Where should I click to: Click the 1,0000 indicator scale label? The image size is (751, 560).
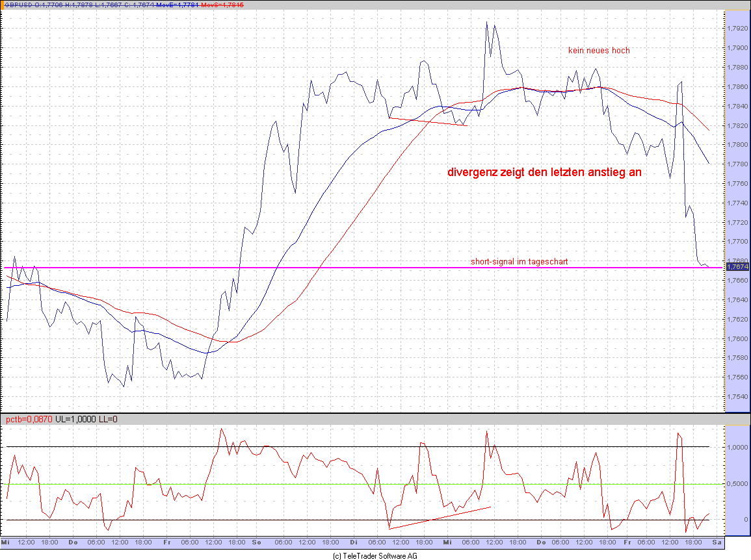(x=737, y=447)
